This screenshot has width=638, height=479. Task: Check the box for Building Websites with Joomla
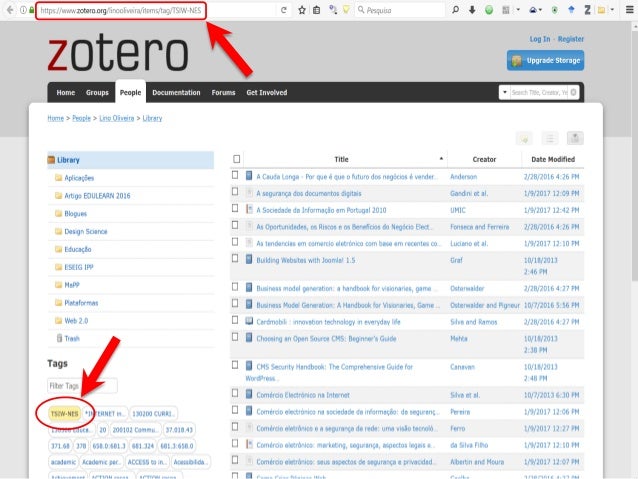pyautogui.click(x=235, y=258)
